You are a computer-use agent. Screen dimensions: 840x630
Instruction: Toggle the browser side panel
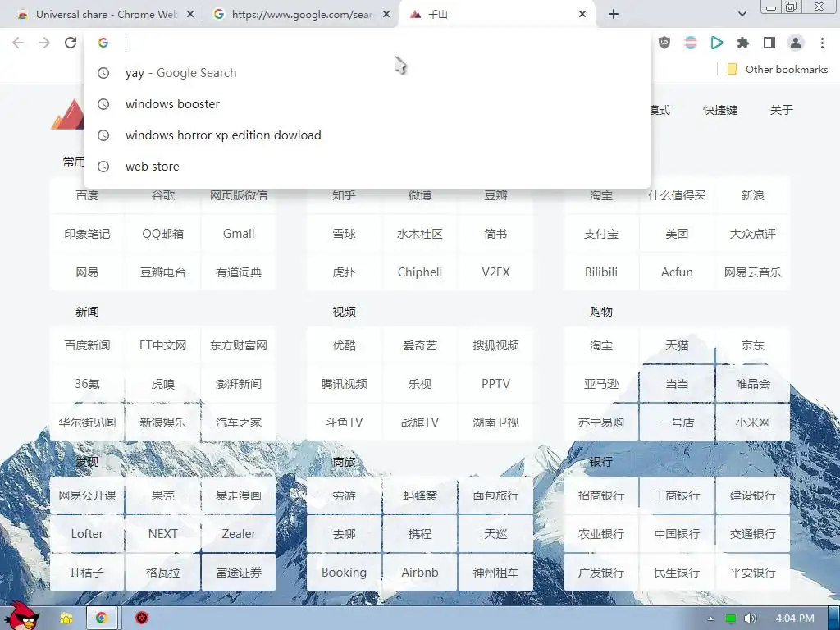click(769, 43)
